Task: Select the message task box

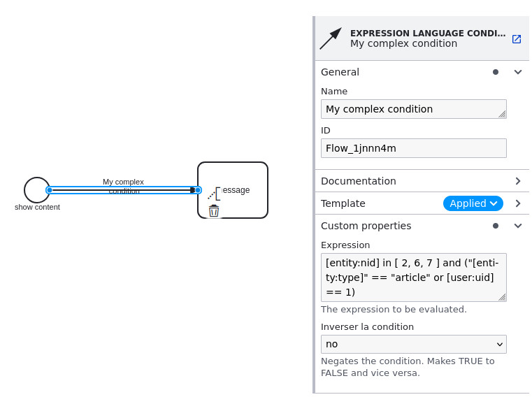Action: point(233,190)
